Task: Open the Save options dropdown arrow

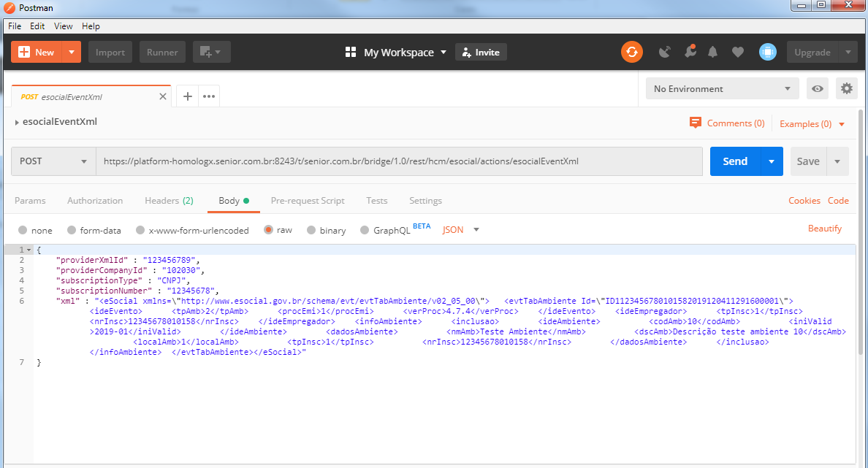Action: 837,161
